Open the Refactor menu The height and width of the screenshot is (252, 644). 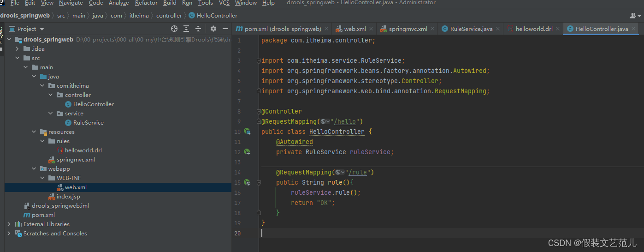(x=146, y=3)
